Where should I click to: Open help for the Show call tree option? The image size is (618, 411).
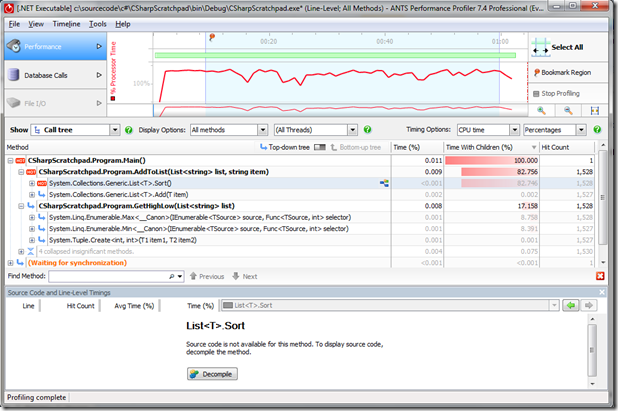[x=128, y=130]
